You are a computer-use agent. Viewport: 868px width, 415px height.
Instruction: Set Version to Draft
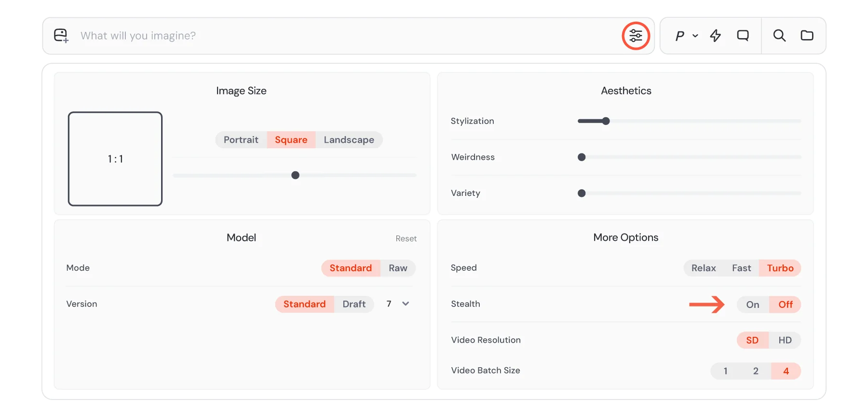[354, 304]
